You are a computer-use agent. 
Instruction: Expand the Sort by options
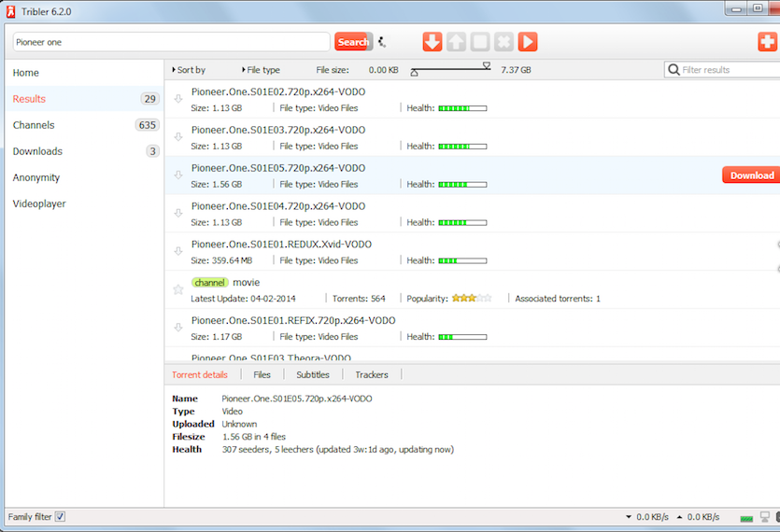coord(189,70)
